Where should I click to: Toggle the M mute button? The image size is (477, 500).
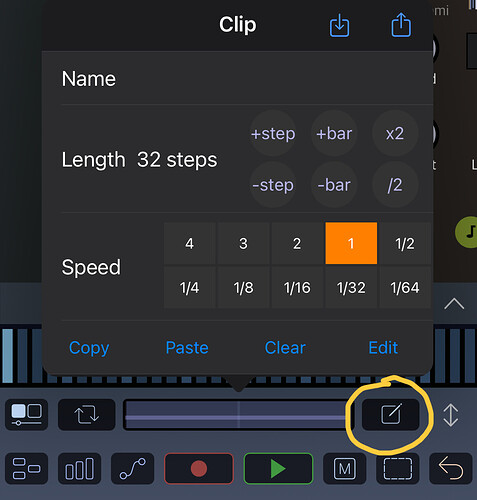345,468
